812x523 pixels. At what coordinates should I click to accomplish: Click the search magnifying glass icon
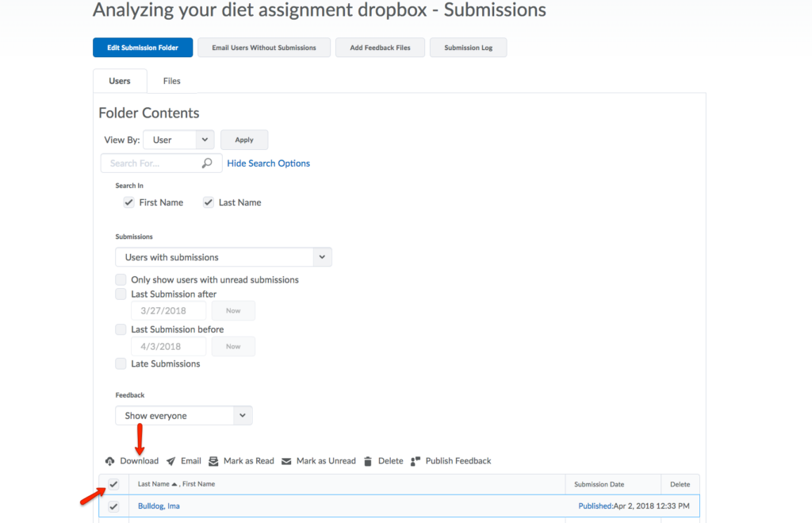(x=207, y=163)
